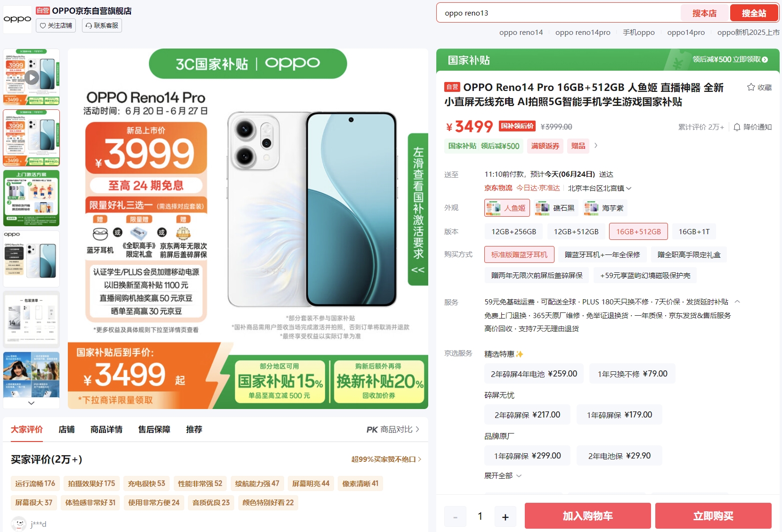Select 16GB+1T storage version
782x532 pixels.
click(x=694, y=231)
